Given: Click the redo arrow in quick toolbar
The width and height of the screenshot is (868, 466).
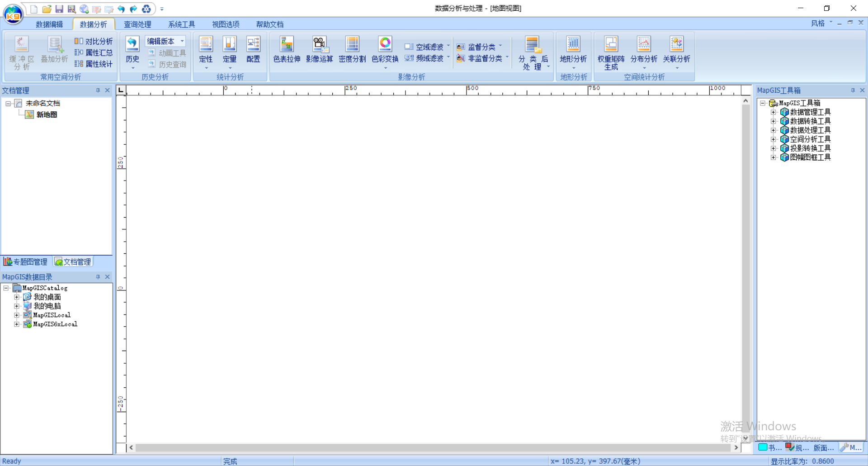Looking at the screenshot, I should 133,9.
